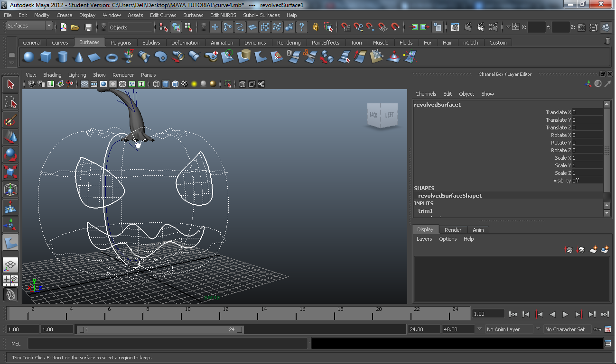Click frame 12 on the time slider

226,314
